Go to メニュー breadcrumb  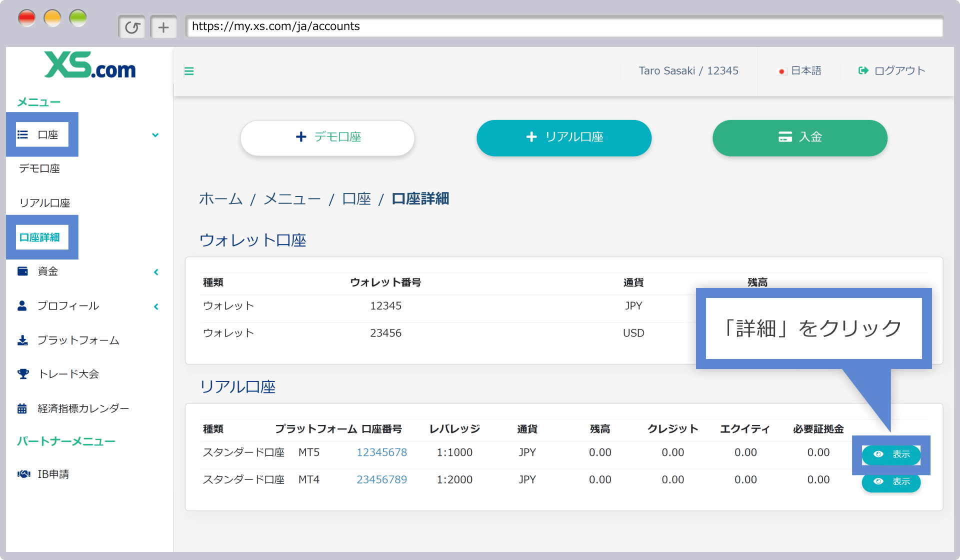pos(292,199)
